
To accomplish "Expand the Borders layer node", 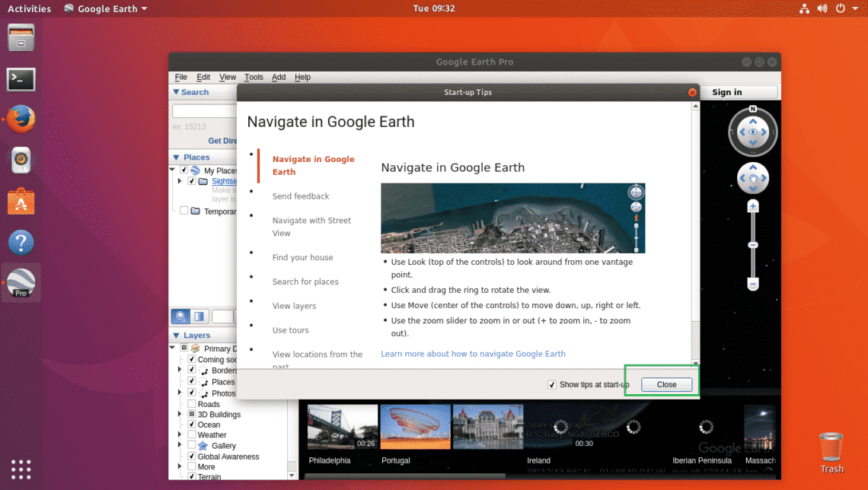I will click(180, 370).
